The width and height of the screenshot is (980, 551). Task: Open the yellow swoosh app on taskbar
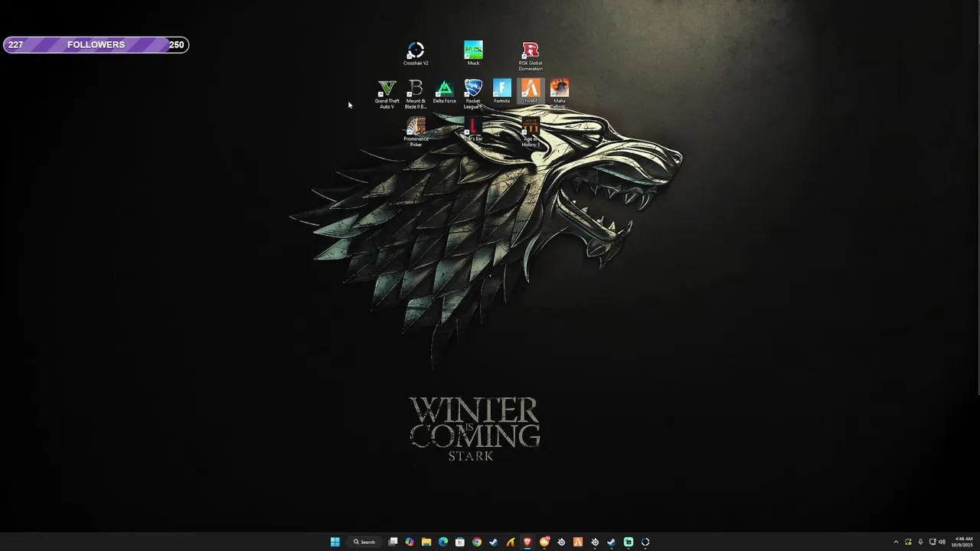coord(511,542)
